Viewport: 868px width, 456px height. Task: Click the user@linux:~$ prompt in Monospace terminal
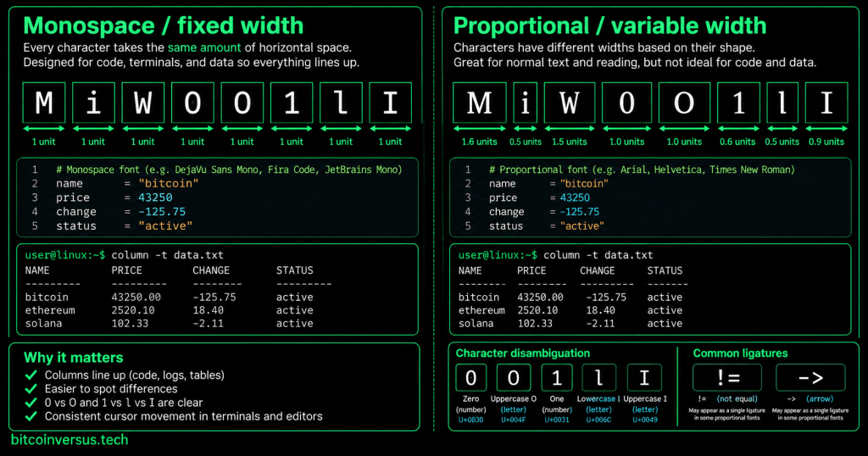[x=64, y=255]
